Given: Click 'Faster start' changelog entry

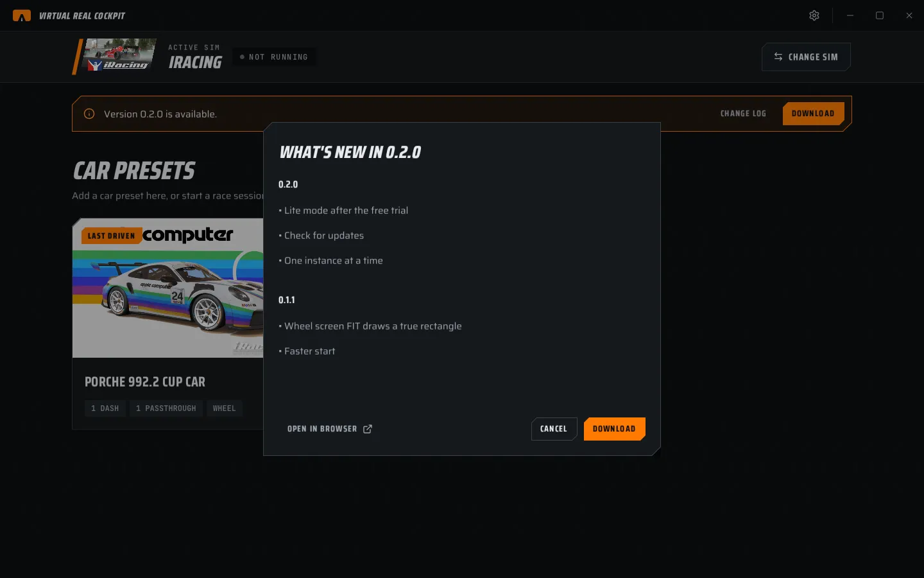Looking at the screenshot, I should (x=307, y=351).
